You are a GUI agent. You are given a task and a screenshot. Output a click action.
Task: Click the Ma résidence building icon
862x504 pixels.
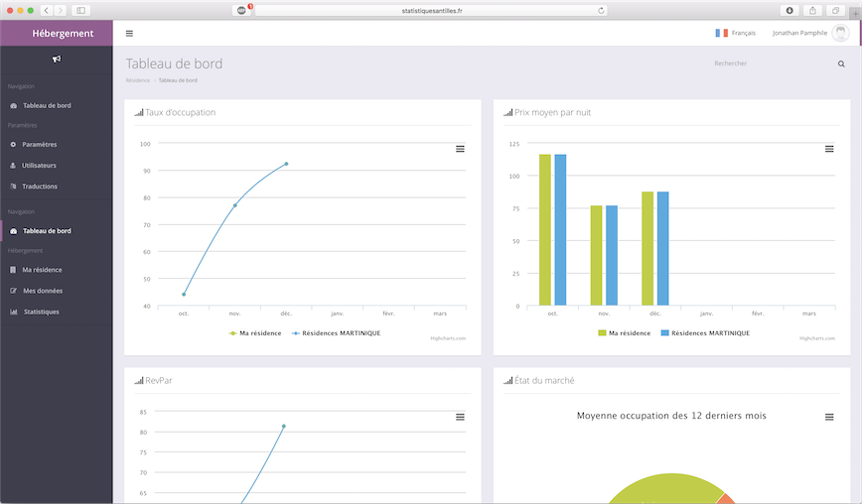(x=13, y=270)
